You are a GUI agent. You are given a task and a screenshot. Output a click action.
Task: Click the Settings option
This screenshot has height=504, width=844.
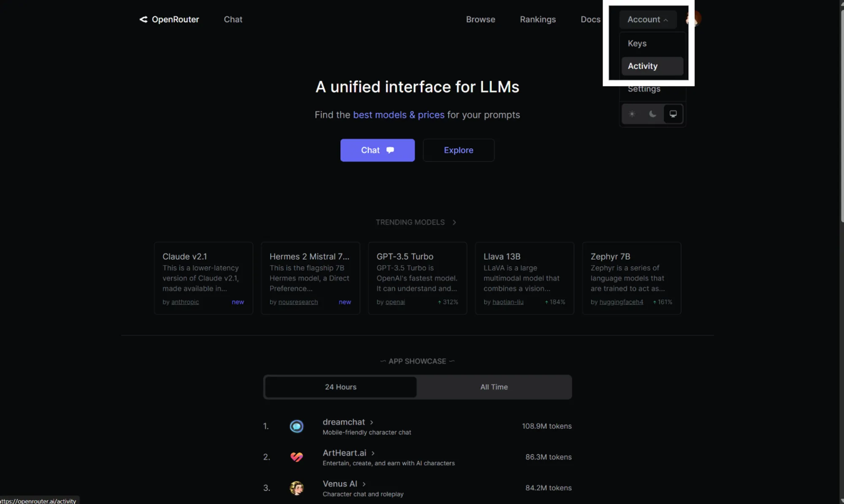coord(644,89)
